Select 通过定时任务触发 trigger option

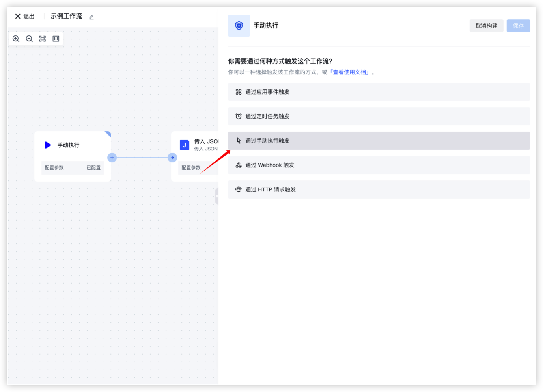[379, 116]
